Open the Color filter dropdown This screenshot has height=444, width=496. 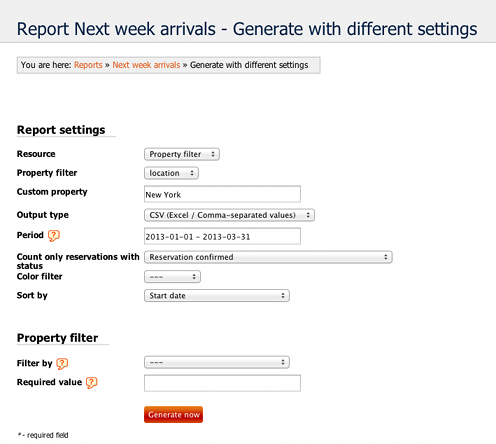tap(172, 277)
